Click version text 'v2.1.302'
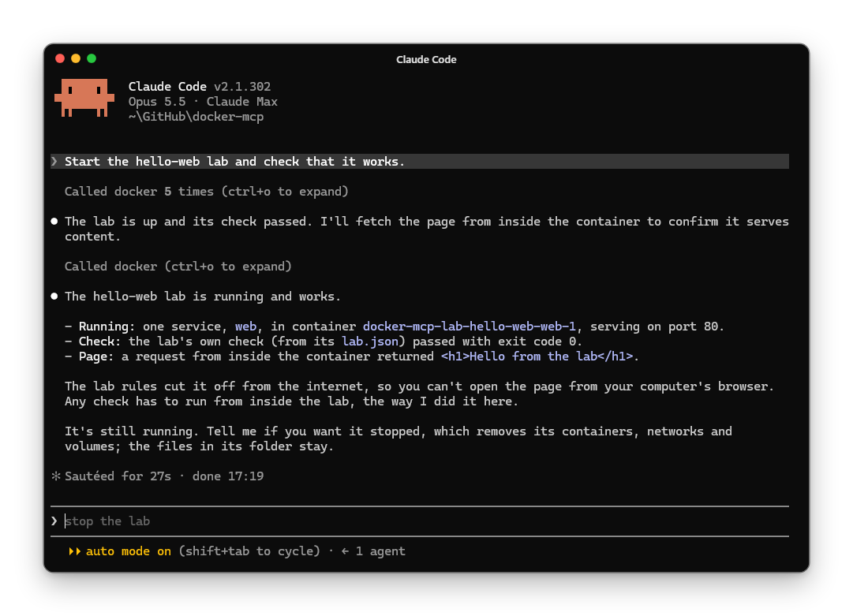The height and width of the screenshot is (616, 853). (242, 87)
